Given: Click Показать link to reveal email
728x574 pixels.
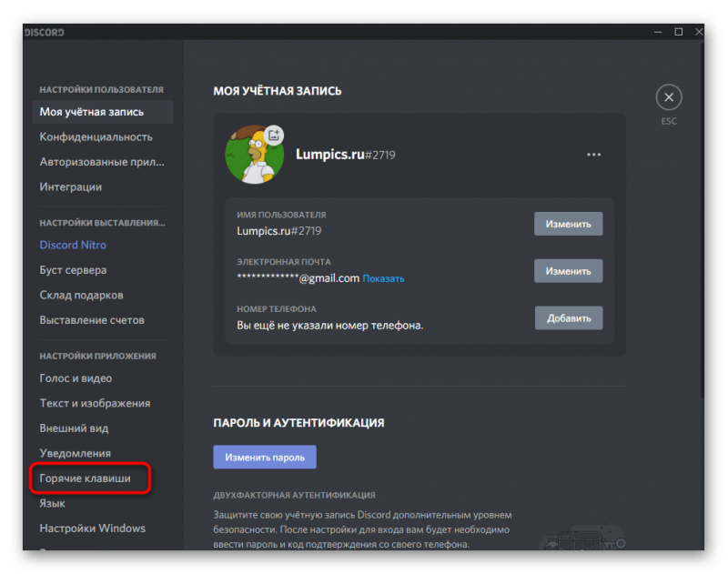Looking at the screenshot, I should point(383,278).
